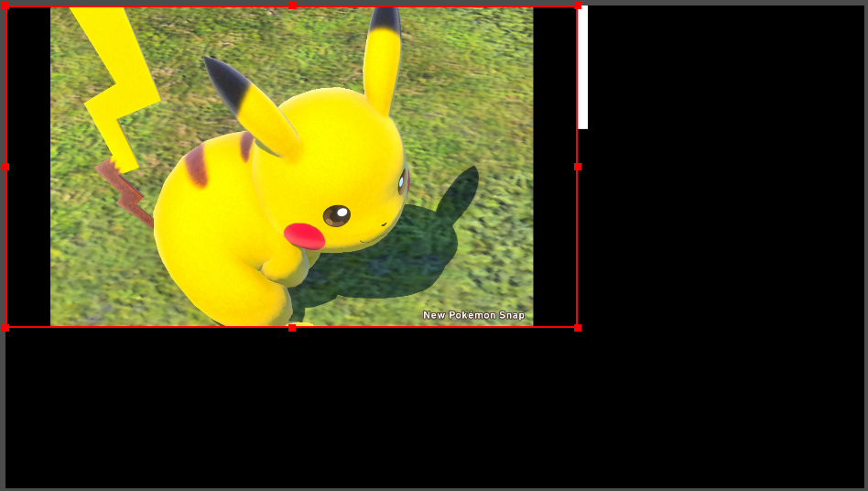Click the top-left red selection handle
This screenshot has width=868, height=491.
pyautogui.click(x=5, y=5)
